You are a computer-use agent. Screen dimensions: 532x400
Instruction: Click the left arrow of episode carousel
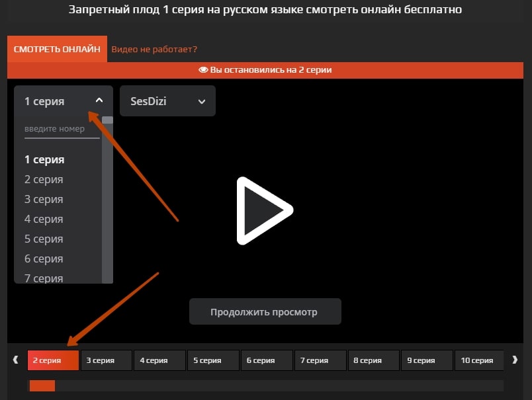[16, 360]
